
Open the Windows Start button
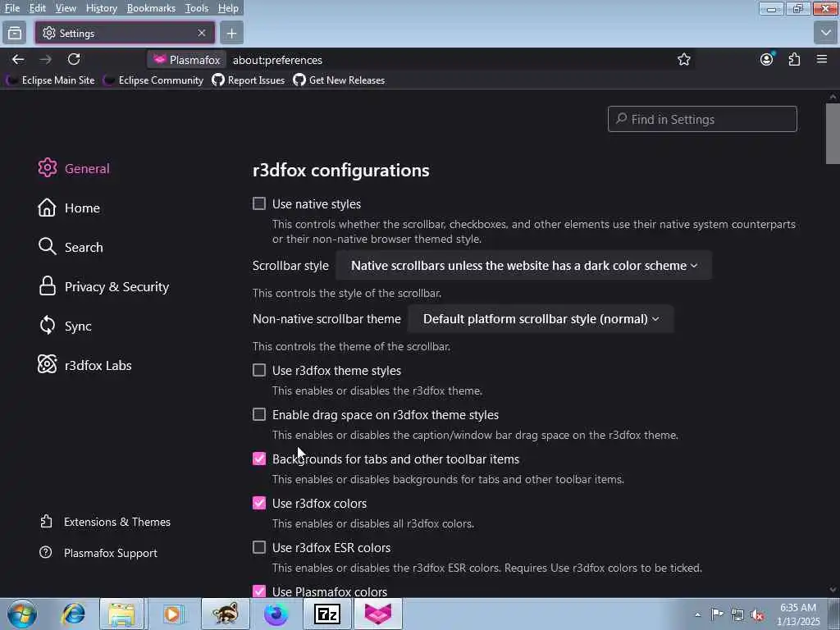(21, 614)
